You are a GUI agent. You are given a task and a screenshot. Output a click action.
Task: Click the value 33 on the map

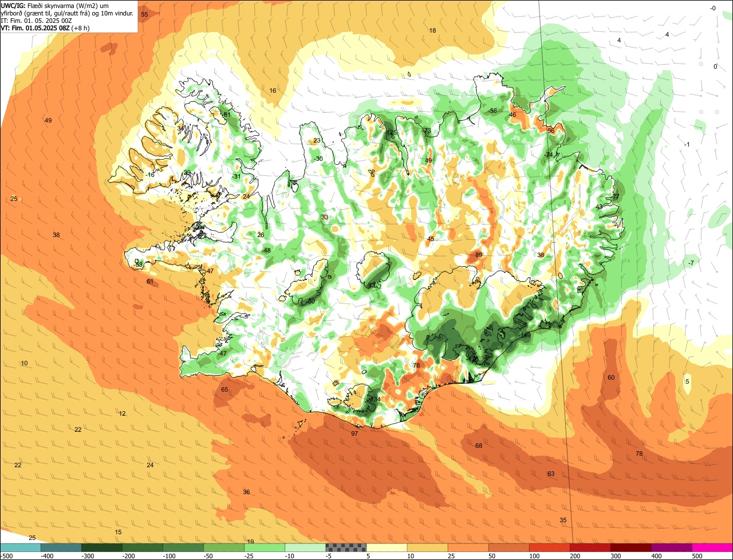click(325, 217)
